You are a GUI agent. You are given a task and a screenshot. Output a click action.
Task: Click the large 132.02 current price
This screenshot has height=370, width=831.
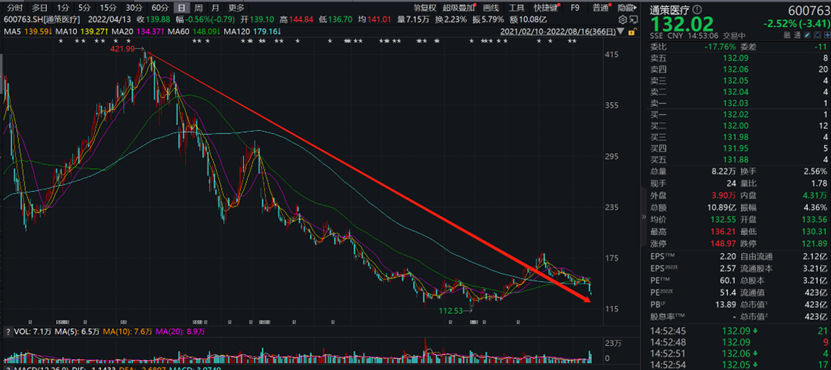(x=682, y=24)
